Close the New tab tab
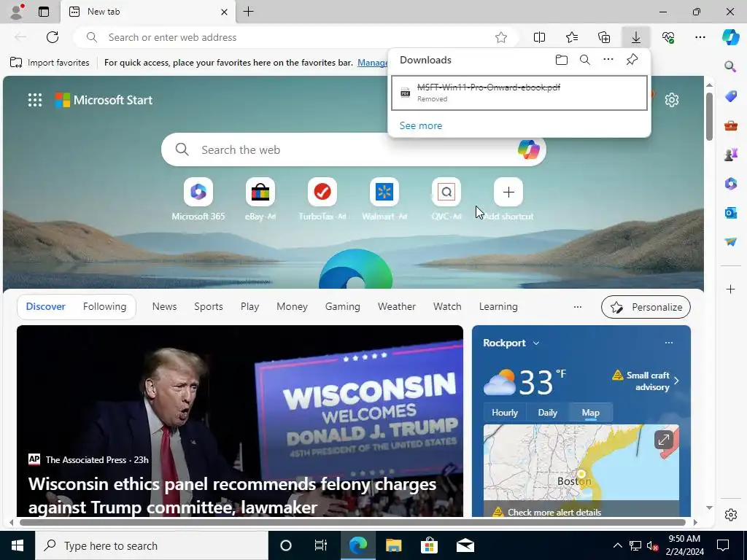Screen dimensions: 747x560 click(x=224, y=12)
